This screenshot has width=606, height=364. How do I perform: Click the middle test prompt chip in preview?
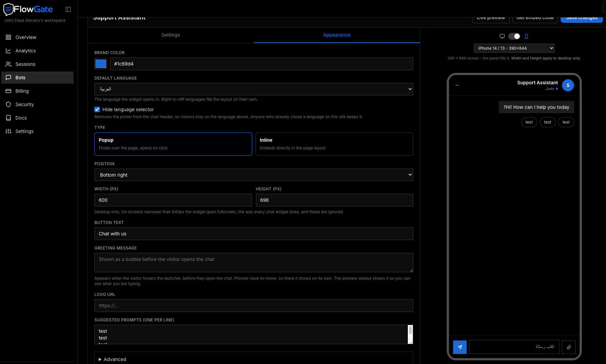click(x=548, y=122)
